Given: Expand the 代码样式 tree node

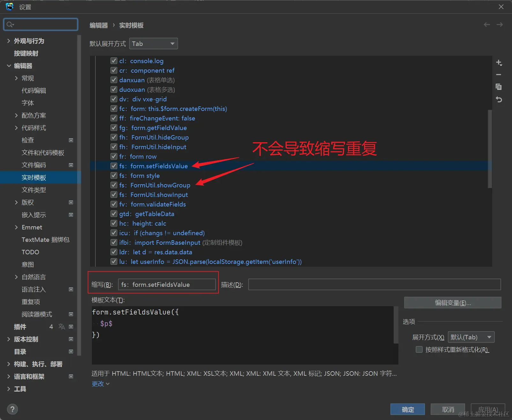Looking at the screenshot, I should coord(16,128).
